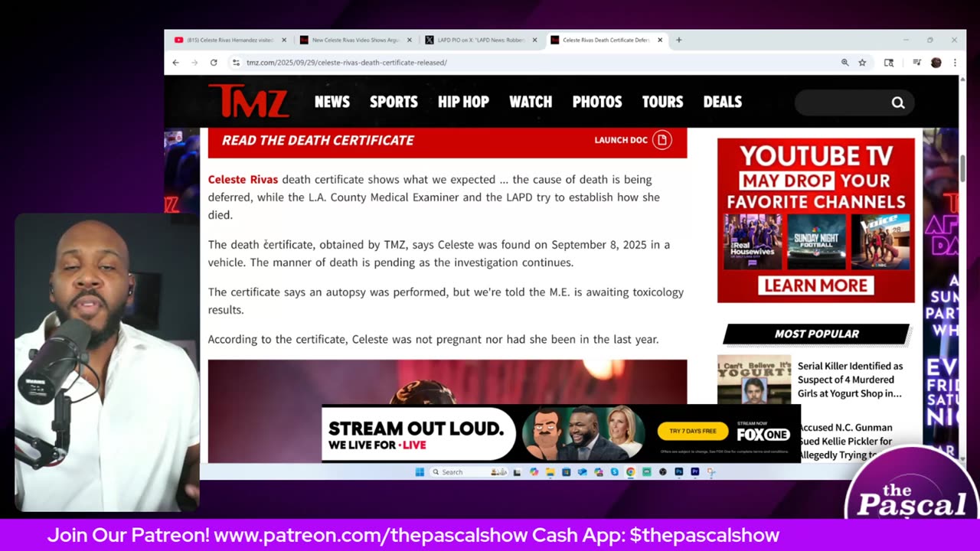Viewport: 980px width, 551px height.
Task: Go back using the browser back arrow
Action: point(175,63)
